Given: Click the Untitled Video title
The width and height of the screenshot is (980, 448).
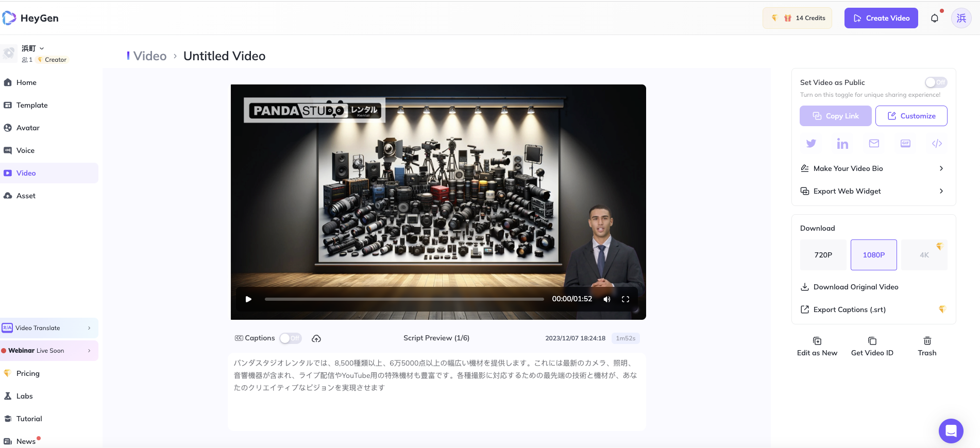Looking at the screenshot, I should tap(224, 56).
